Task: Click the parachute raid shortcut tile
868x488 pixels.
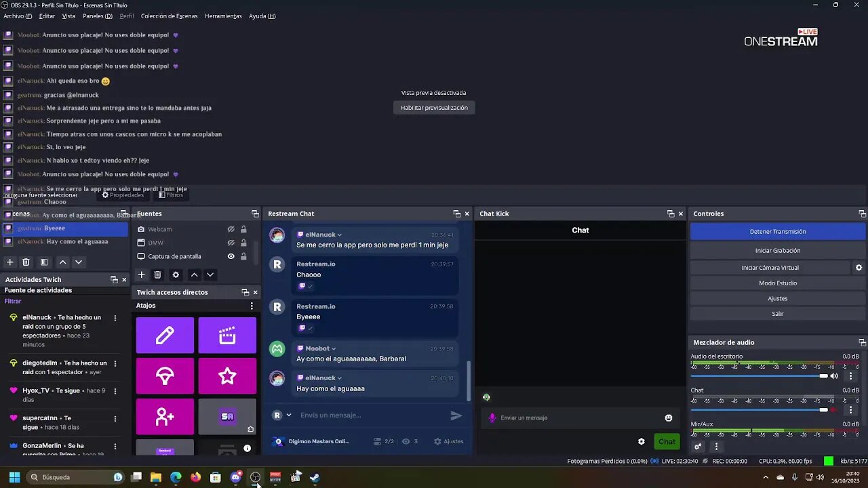Action: click(x=165, y=375)
